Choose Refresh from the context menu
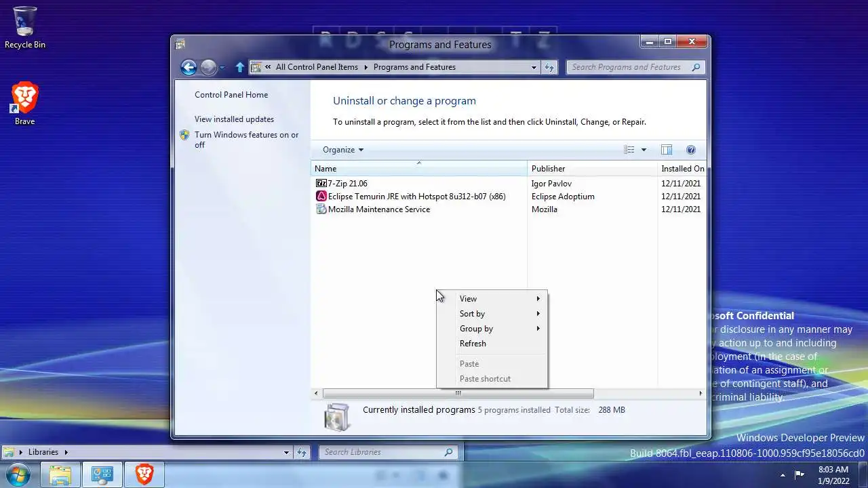Viewport: 868px width, 488px height. pos(492,344)
